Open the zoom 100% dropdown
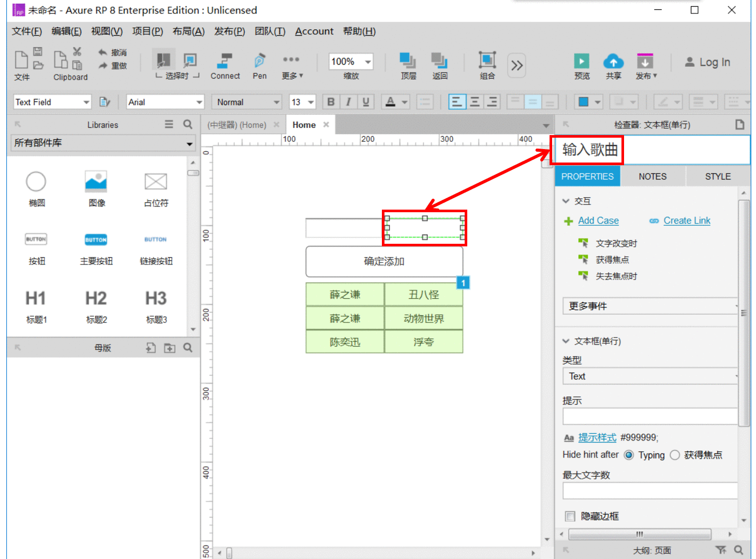 (351, 62)
